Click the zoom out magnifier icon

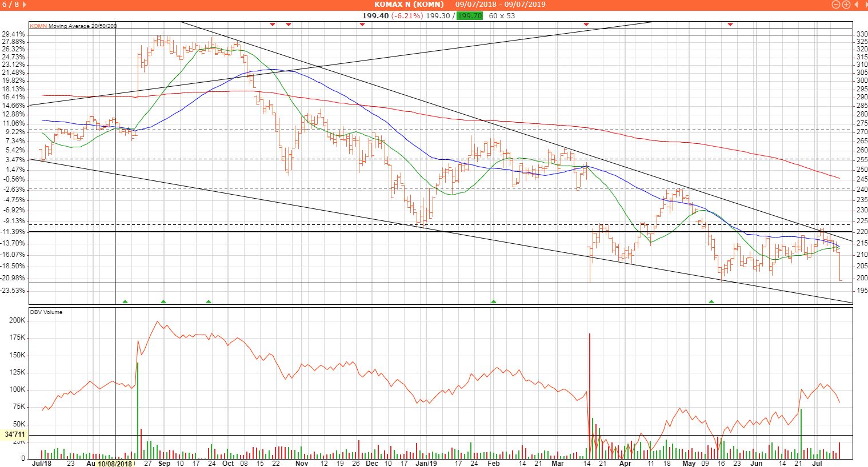pos(836,5)
